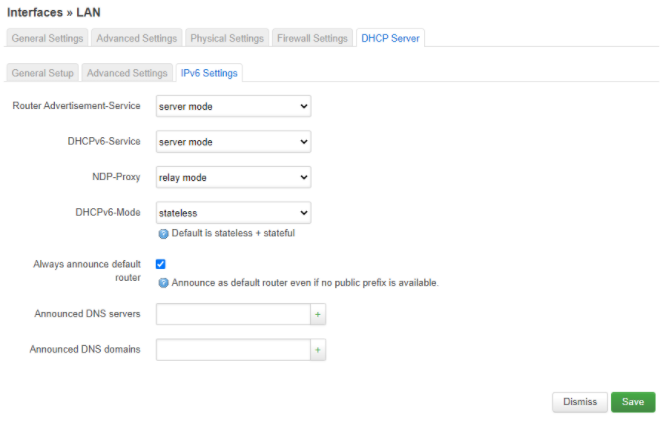Click 'Announced DNS servers' label

[x=87, y=314]
